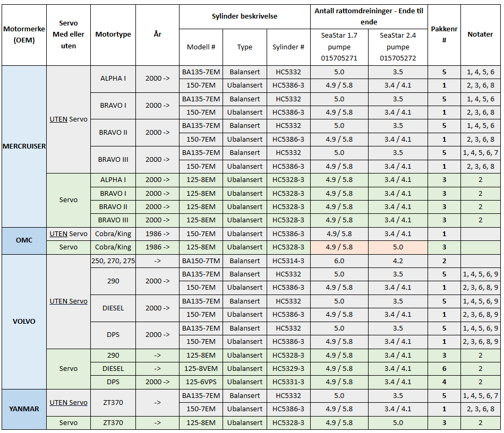Click 'ZT370' in the YANMAR Servo row

pos(113,423)
